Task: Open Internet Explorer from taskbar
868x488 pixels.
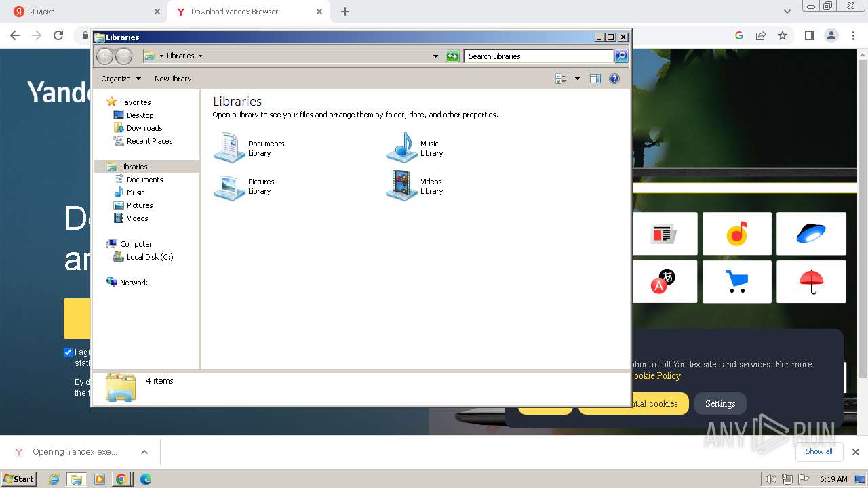Action: click(x=54, y=479)
